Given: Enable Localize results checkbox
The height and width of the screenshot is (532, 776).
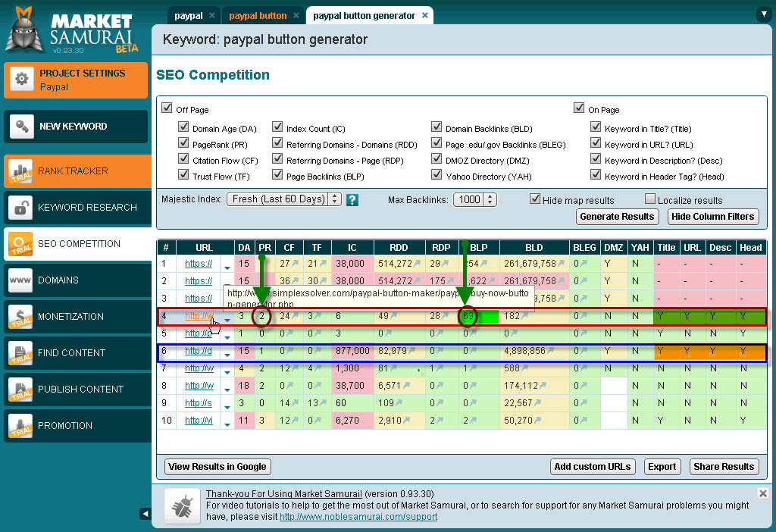Looking at the screenshot, I should (650, 199).
